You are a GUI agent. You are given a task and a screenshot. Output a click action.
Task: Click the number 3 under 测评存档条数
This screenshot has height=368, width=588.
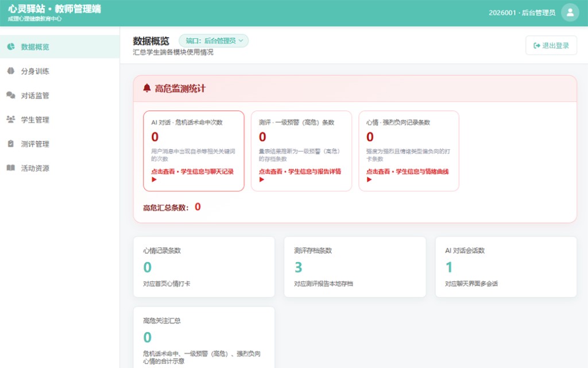pos(298,267)
